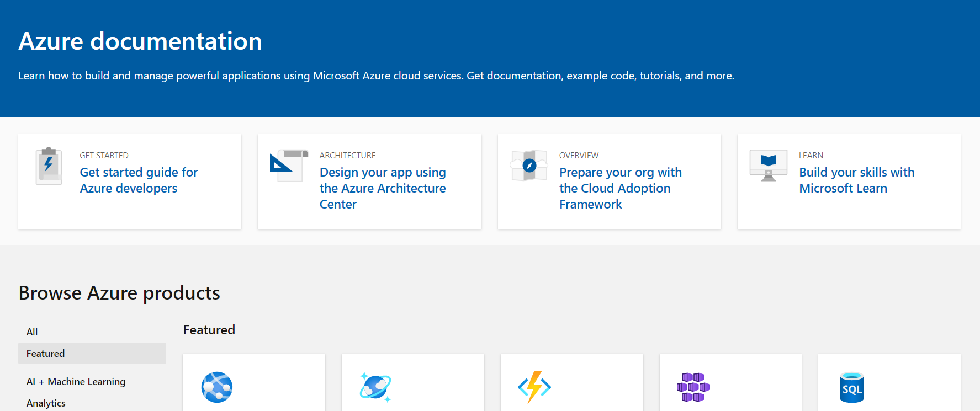Open the App Service globe icon card
Image resolution: width=980 pixels, height=411 pixels.
tap(217, 387)
